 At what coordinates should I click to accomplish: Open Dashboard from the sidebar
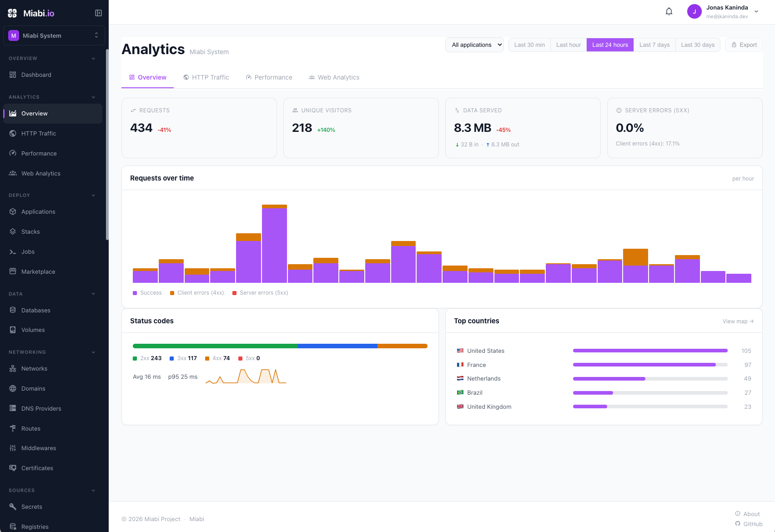click(x=53, y=75)
